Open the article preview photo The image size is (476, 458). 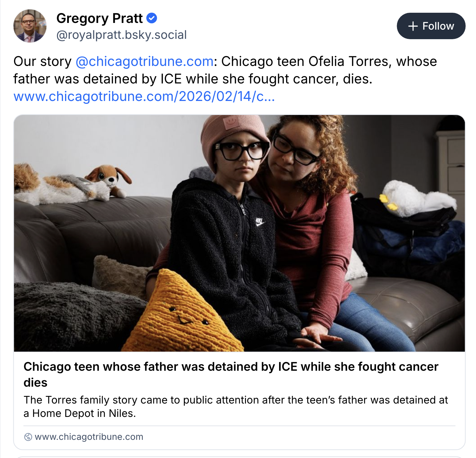pyautogui.click(x=239, y=233)
